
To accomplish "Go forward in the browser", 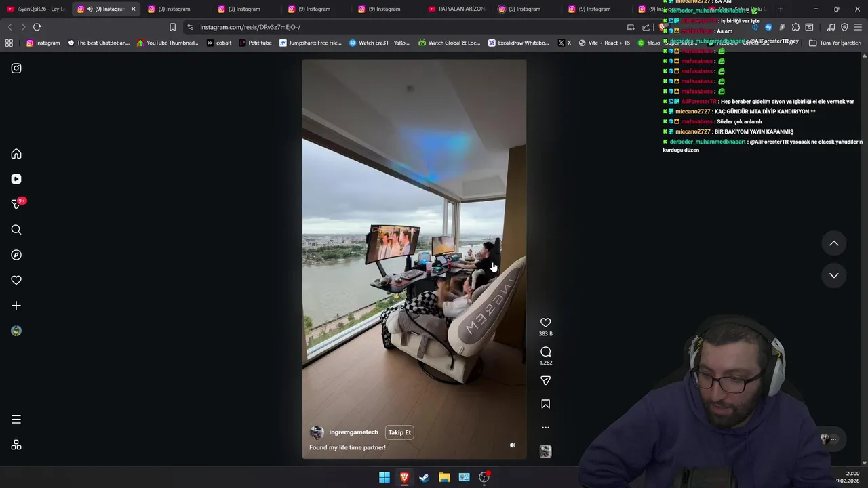I will [x=23, y=27].
